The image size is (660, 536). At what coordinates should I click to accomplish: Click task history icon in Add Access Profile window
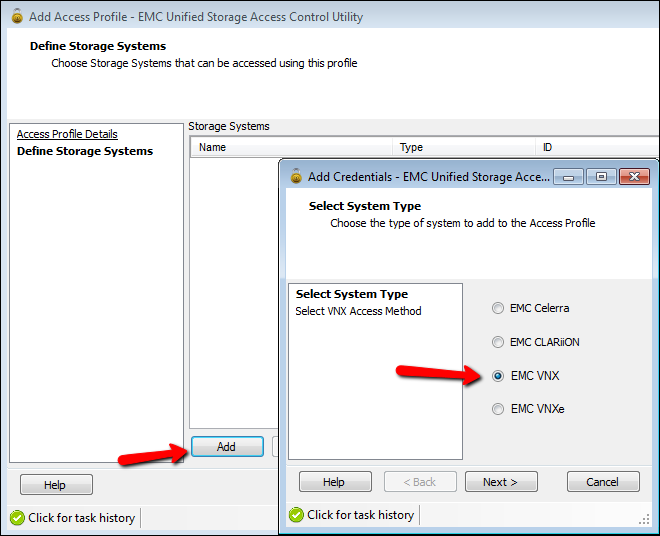(17, 517)
